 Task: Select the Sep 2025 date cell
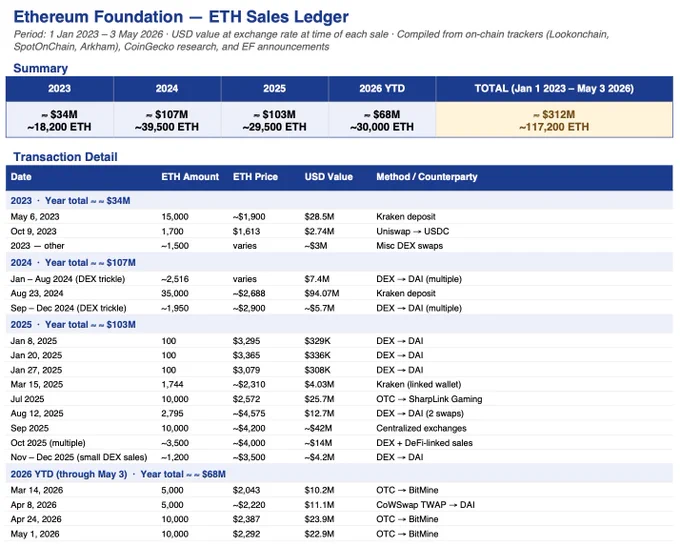[29, 428]
